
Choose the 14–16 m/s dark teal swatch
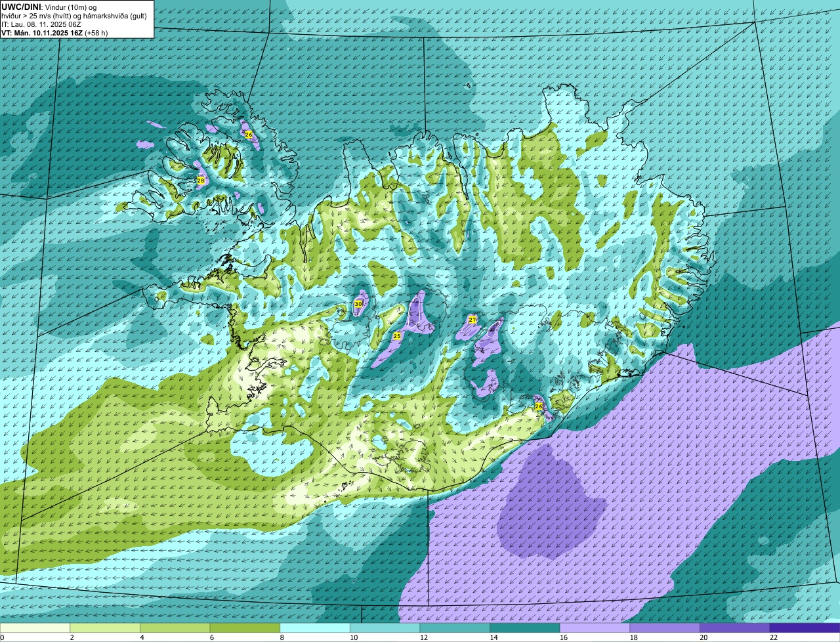(x=525, y=628)
